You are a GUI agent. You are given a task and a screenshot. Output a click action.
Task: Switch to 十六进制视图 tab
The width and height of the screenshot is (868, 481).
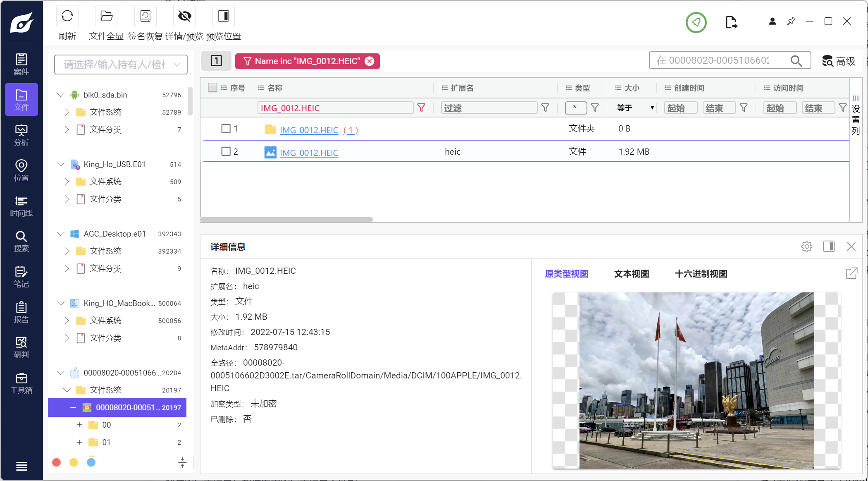pos(701,274)
